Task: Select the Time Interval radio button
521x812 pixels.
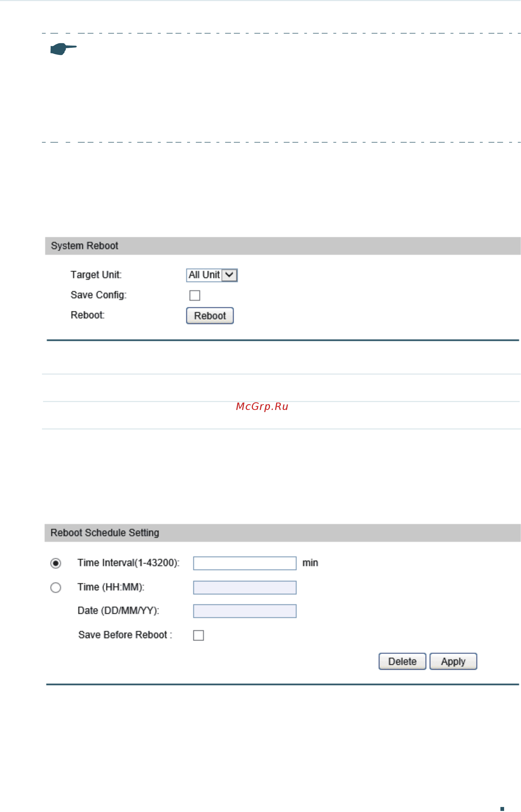Action: point(55,563)
